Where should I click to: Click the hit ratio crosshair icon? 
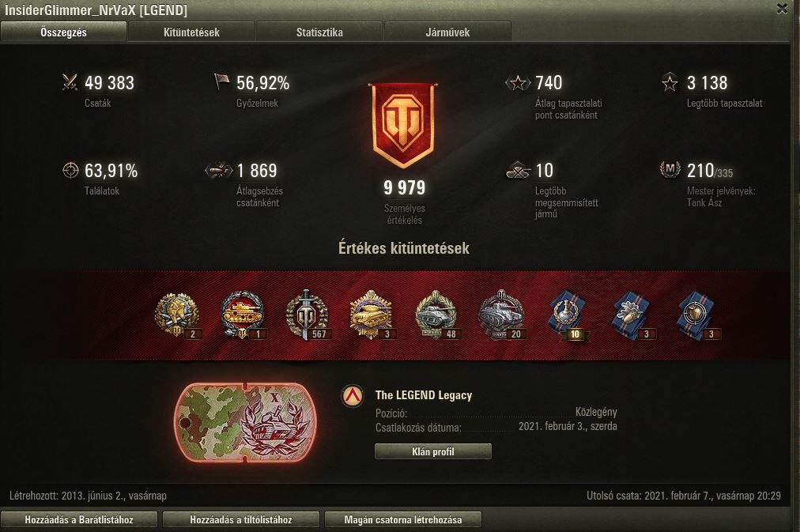70,171
